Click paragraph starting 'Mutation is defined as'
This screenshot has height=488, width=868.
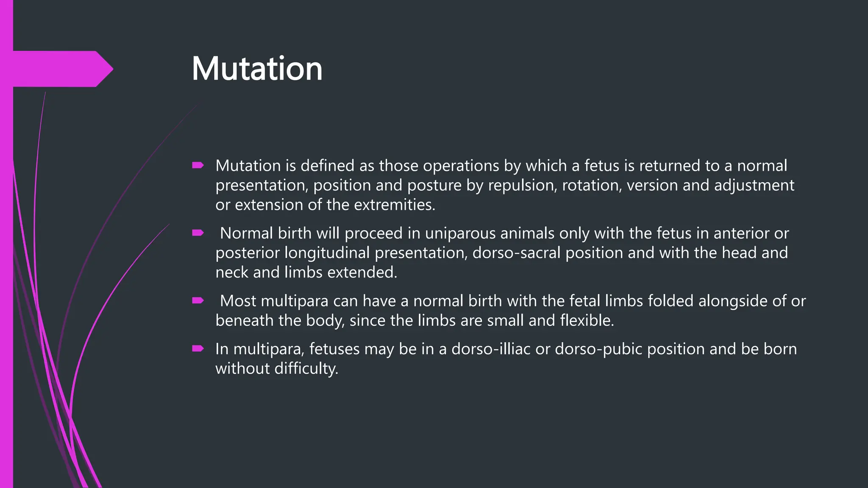tap(505, 185)
